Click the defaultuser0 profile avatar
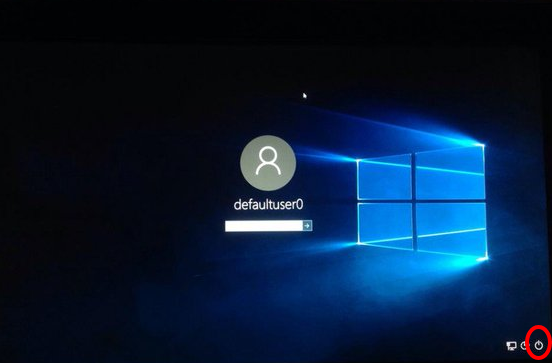The height and width of the screenshot is (363, 552). coord(268,163)
